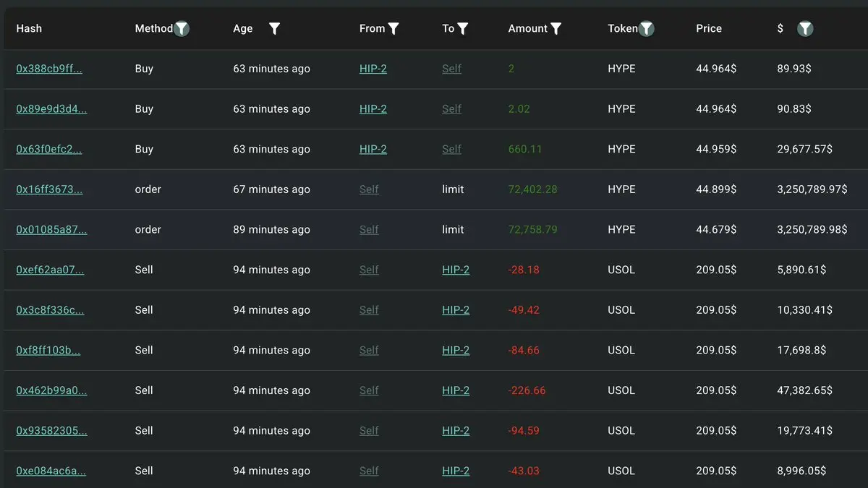
Task: Follow the HIP-2 recipient link in -226.66 USOL row
Action: pyautogui.click(x=456, y=390)
